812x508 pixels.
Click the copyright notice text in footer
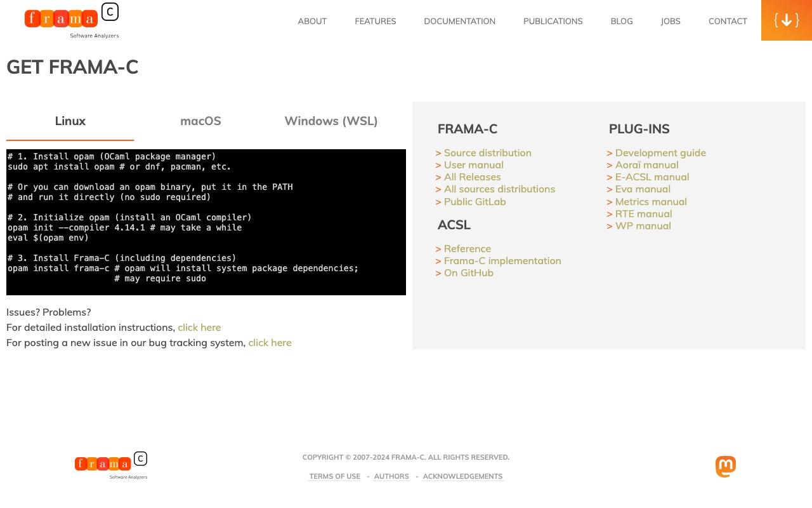click(406, 457)
